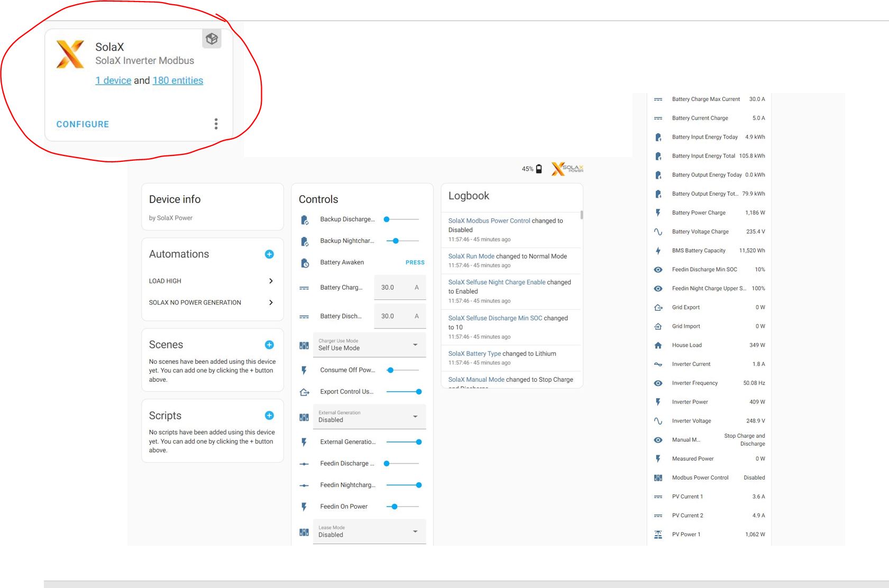The height and width of the screenshot is (588, 889).
Task: Adjust the Export Control slider
Action: pyautogui.click(x=418, y=392)
